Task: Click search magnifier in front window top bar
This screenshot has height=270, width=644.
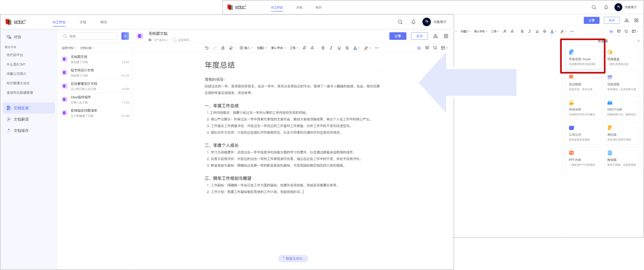Action: pyautogui.click(x=401, y=22)
